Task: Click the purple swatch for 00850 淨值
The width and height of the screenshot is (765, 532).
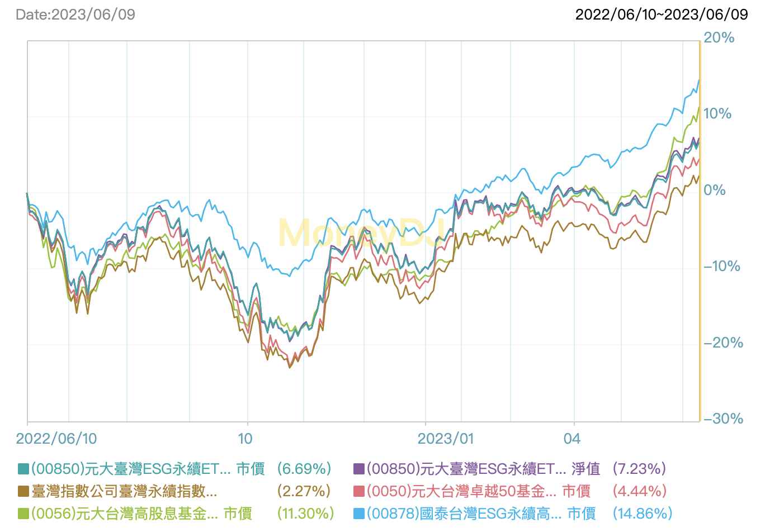Action: pos(359,469)
